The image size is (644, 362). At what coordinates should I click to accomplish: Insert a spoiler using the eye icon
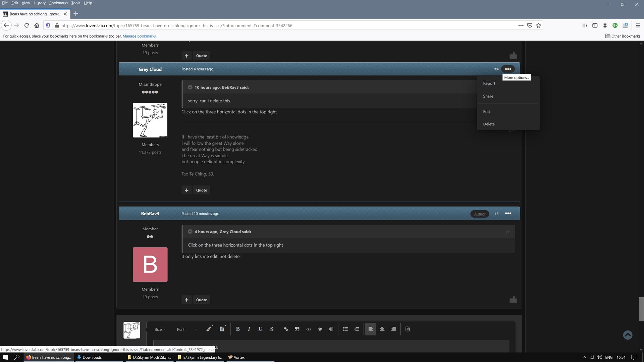[320, 329]
